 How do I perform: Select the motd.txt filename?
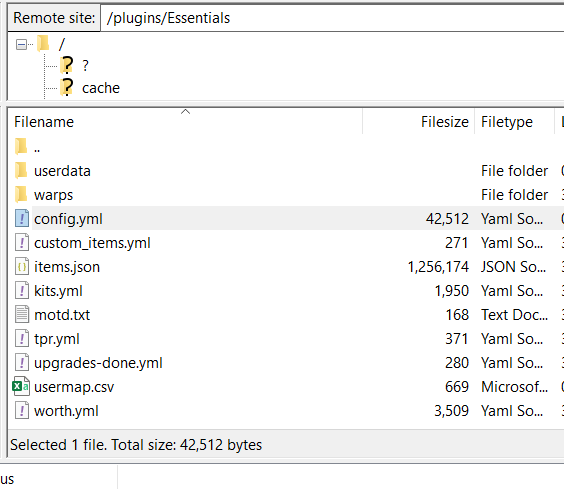pos(62,315)
